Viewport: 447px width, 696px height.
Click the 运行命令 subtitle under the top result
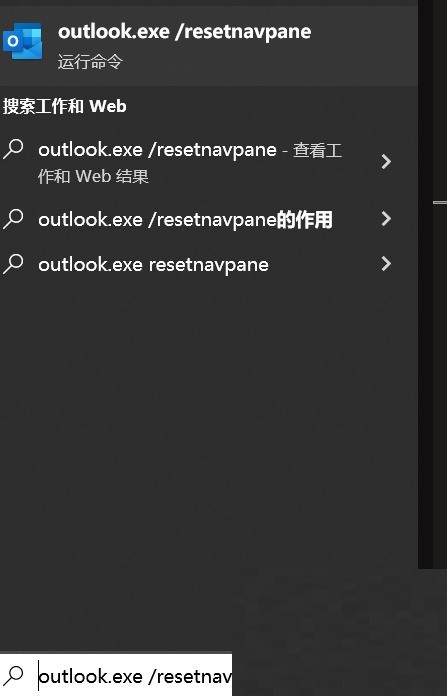point(90,62)
